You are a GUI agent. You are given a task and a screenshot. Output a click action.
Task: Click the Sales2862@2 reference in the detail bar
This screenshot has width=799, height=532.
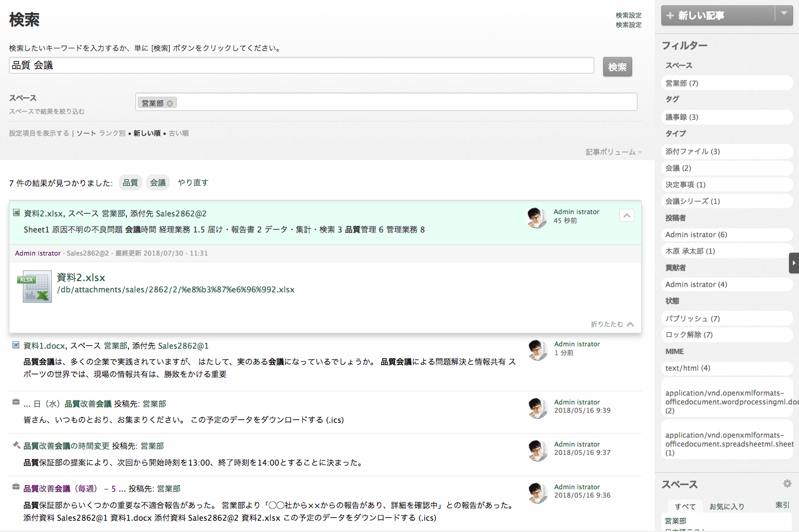click(x=88, y=253)
